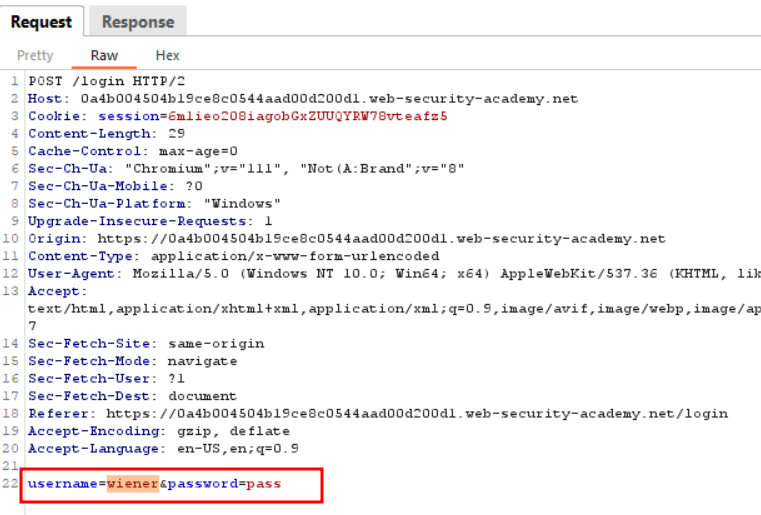Click the password parameter name in body
This screenshot has height=515, width=761.
[x=203, y=483]
